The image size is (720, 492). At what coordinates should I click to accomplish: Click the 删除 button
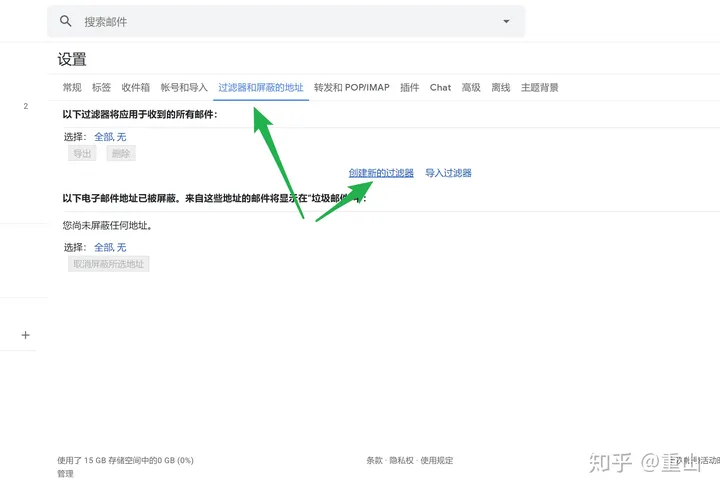click(x=121, y=153)
